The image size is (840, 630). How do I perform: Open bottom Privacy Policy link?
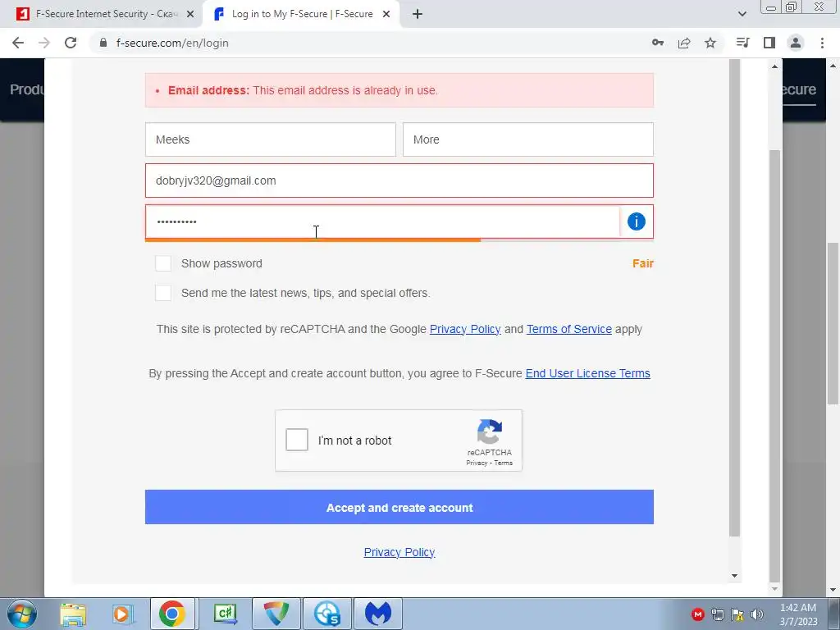click(399, 552)
